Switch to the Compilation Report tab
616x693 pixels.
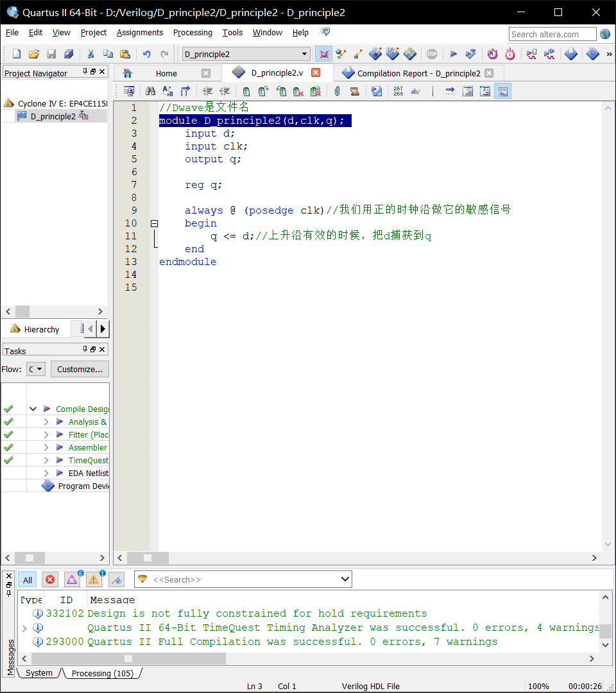click(x=418, y=73)
